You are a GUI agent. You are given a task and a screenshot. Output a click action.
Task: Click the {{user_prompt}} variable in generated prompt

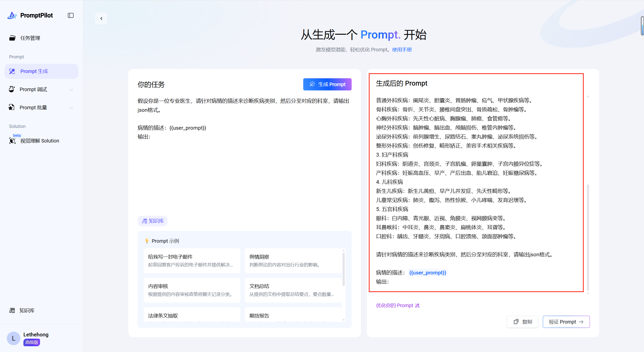click(428, 273)
